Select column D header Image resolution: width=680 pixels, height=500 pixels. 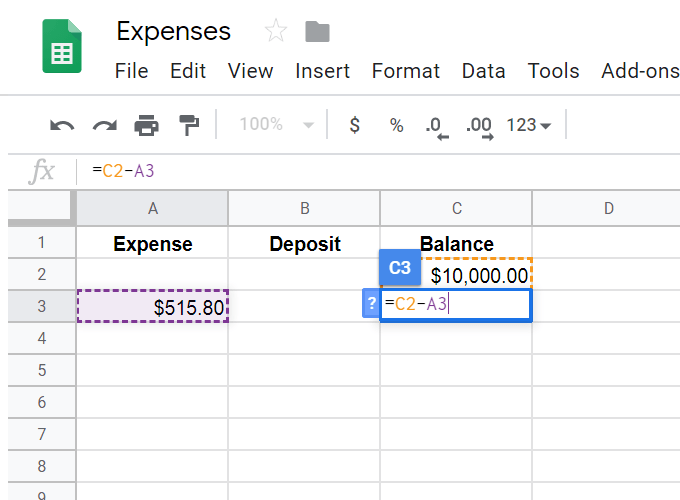608,208
